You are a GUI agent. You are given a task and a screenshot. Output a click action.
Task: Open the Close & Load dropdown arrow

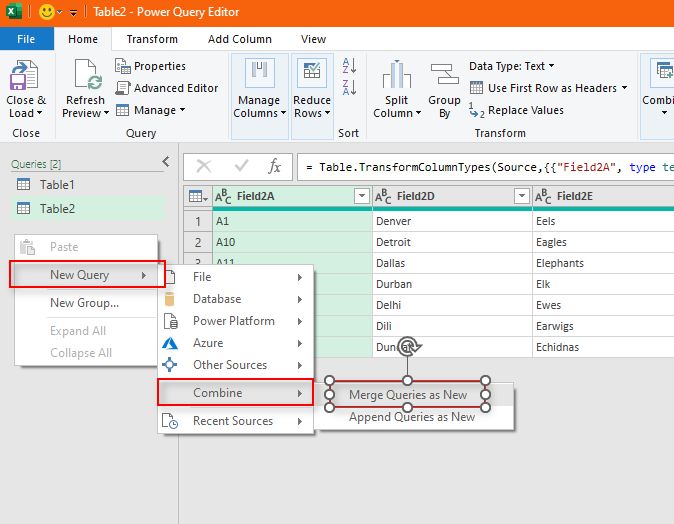click(x=40, y=113)
